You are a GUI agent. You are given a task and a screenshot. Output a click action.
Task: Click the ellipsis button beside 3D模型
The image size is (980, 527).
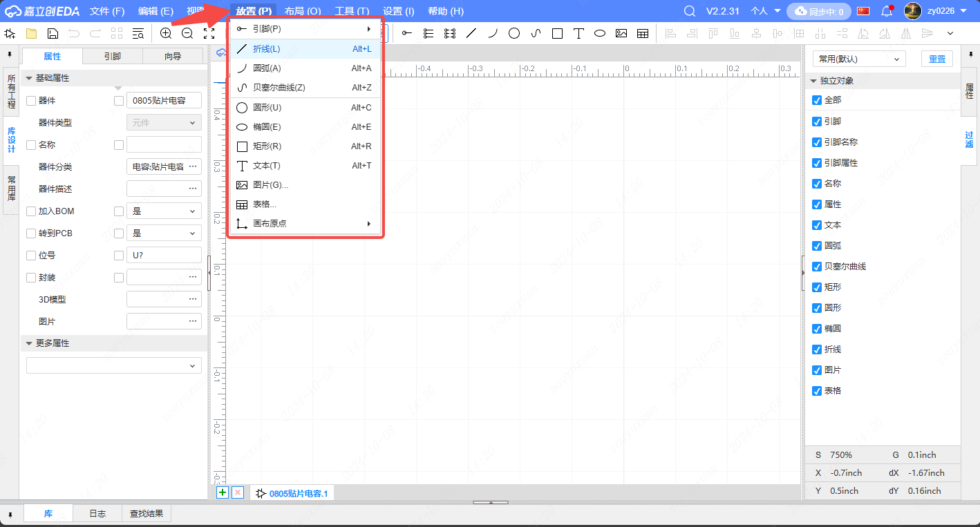pyautogui.click(x=193, y=300)
